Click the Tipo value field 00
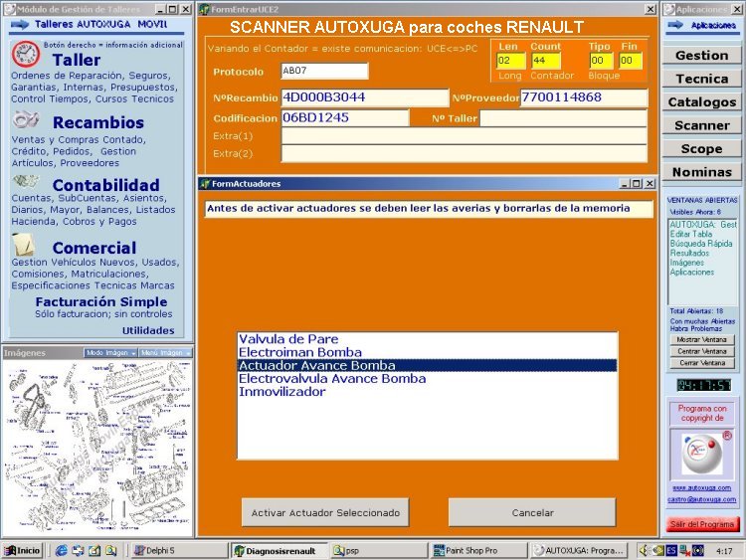 coord(601,61)
